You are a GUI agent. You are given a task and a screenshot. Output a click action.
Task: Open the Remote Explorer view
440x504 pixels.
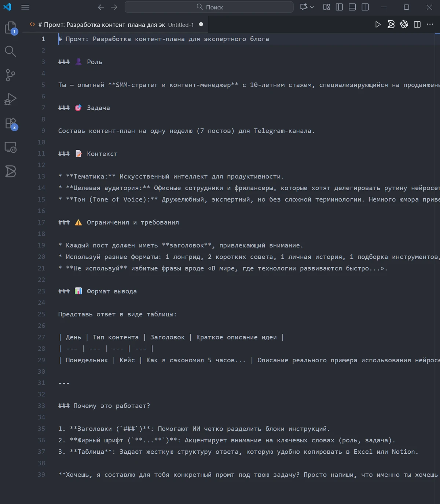coord(10,147)
